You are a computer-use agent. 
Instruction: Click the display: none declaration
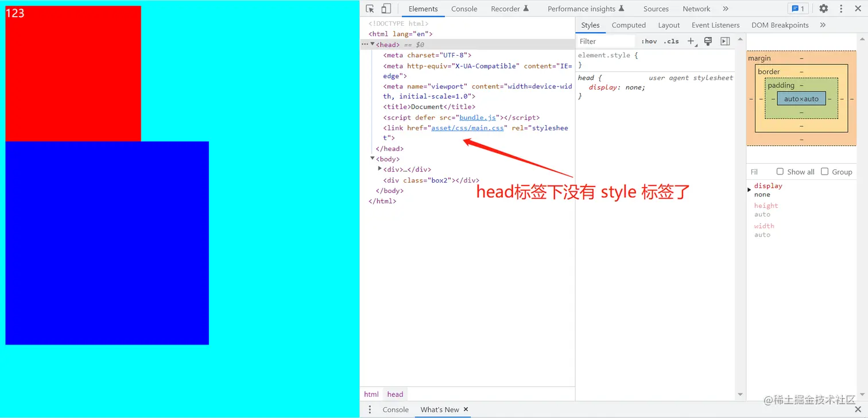click(617, 87)
